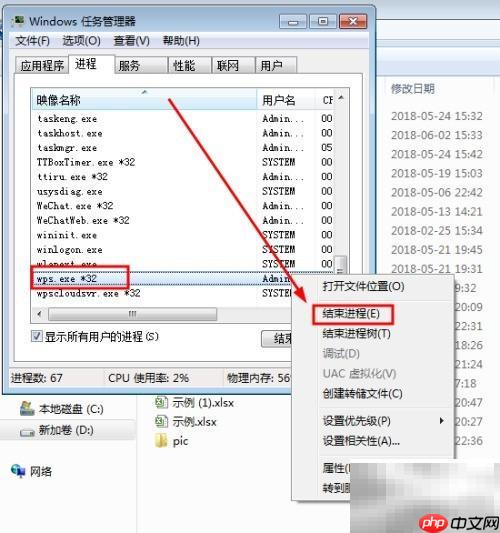
Task: Select the 示例 (1).xlsx file icon
Action: 161,402
